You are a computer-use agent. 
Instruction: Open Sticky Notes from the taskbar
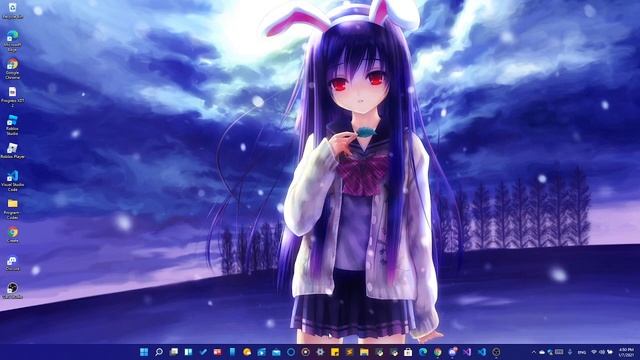click(x=335, y=352)
